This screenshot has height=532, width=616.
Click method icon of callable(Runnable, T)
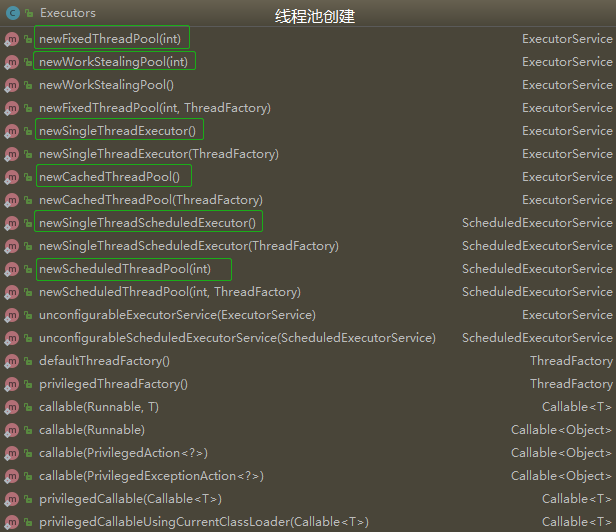click(x=11, y=407)
